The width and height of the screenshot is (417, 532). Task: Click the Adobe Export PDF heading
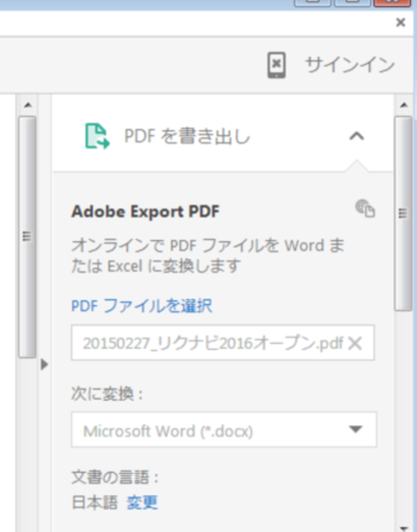(145, 212)
